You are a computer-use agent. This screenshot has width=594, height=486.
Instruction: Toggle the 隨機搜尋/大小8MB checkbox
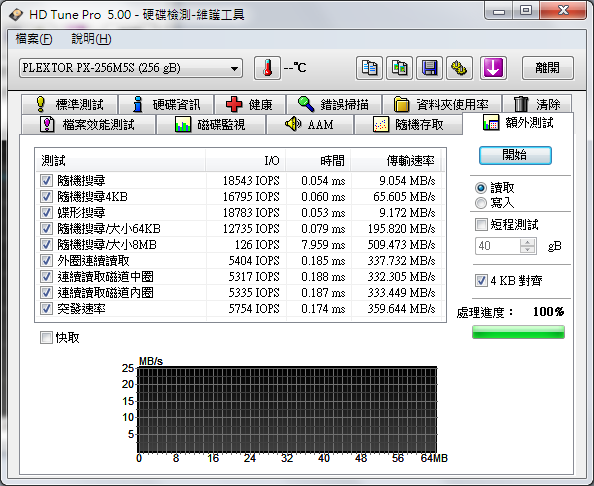(x=46, y=245)
